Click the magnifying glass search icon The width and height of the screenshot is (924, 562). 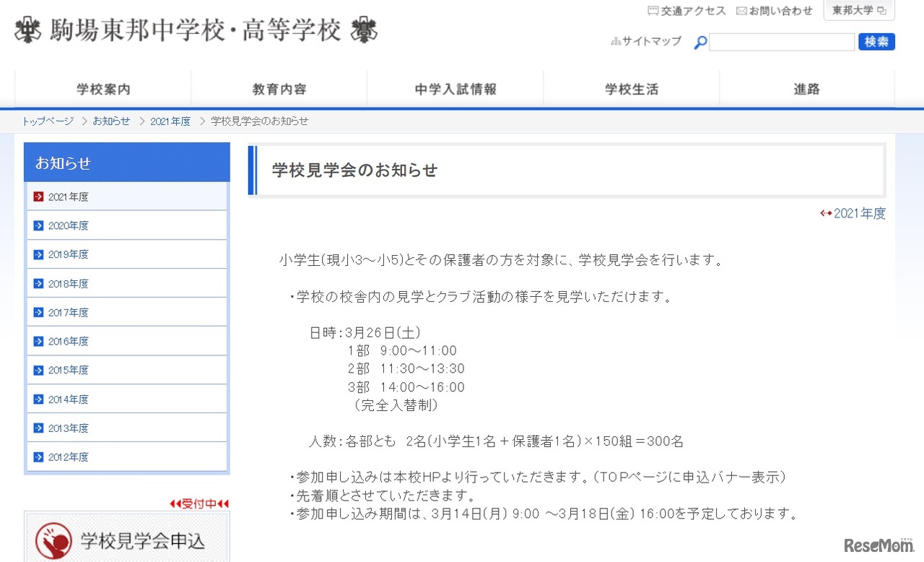point(699,43)
